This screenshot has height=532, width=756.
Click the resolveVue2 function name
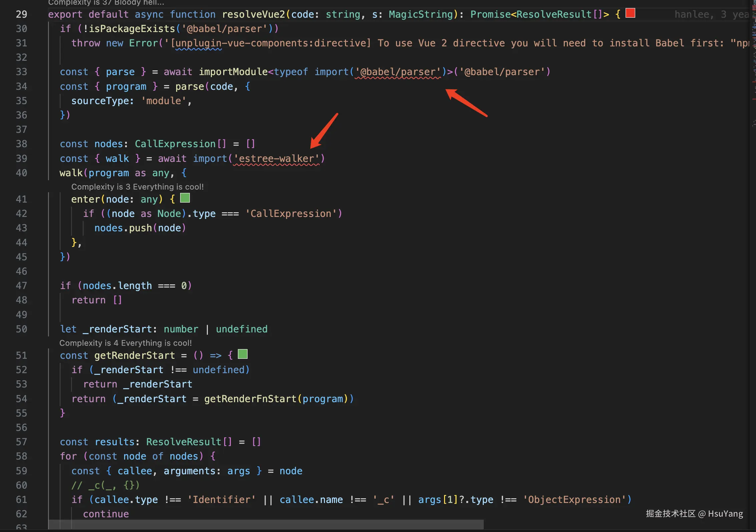253,14
